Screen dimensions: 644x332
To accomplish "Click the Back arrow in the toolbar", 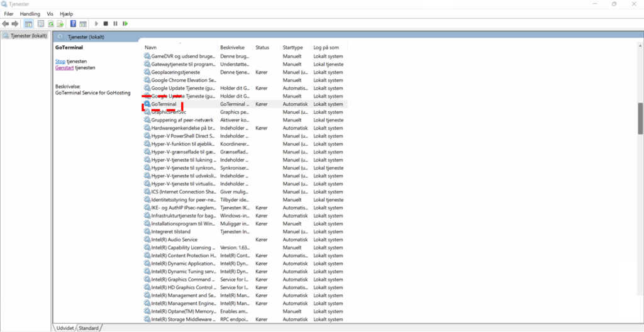I will 6,24.
